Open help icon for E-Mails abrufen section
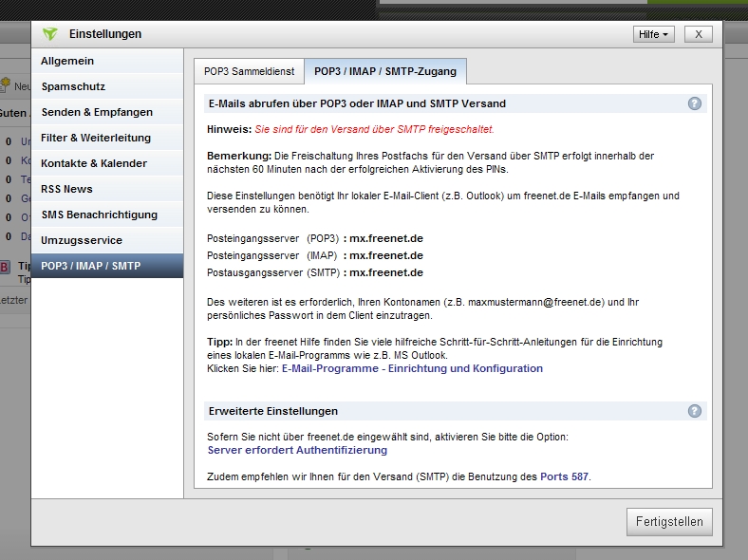The width and height of the screenshot is (748, 560). [x=695, y=103]
